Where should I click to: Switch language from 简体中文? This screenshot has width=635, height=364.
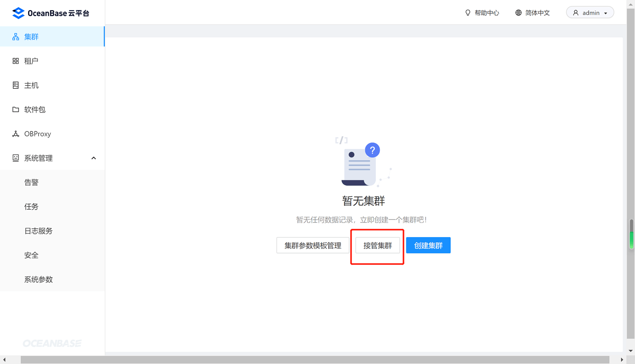537,12
